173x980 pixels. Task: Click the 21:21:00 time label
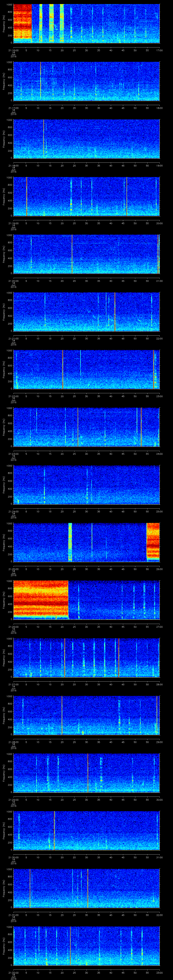tap(13, 339)
